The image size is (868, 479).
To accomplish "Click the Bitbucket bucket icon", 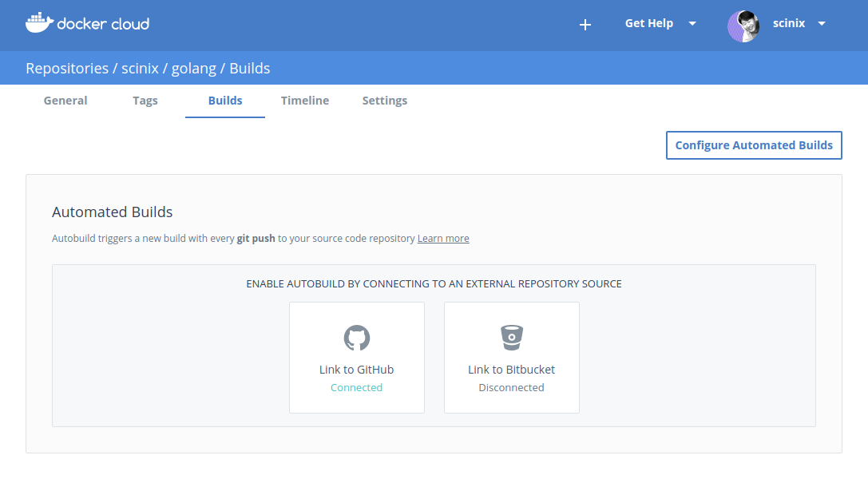I will [x=511, y=338].
